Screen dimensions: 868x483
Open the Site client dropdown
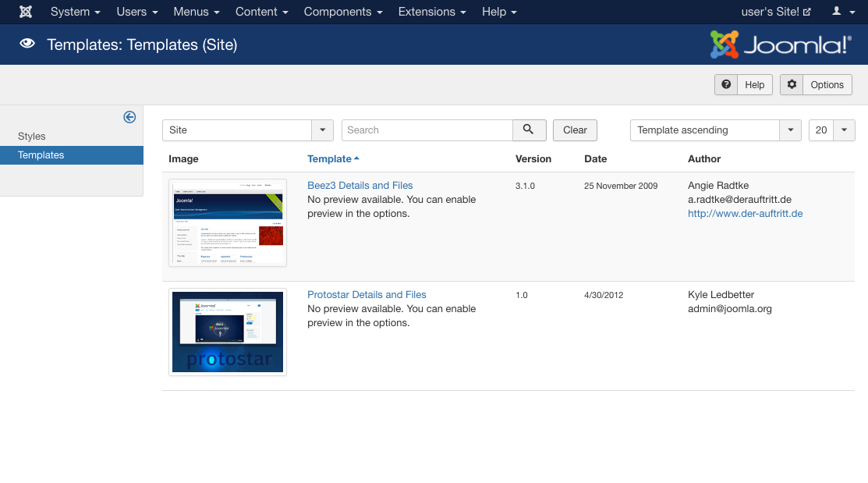248,130
